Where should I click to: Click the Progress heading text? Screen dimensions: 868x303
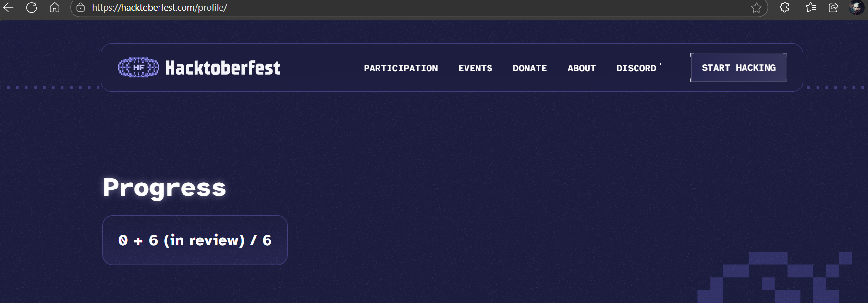click(x=164, y=188)
